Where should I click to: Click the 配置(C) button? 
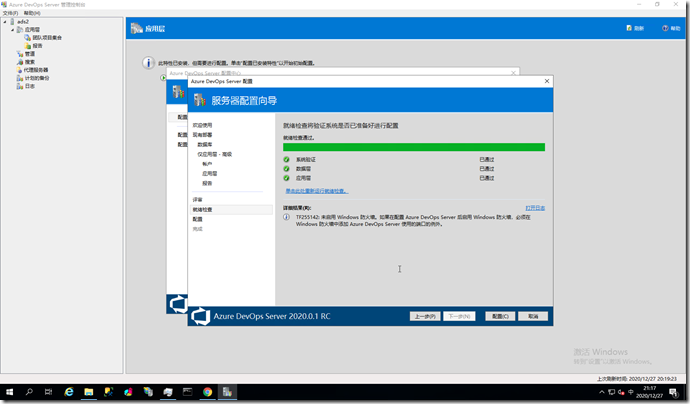pos(500,316)
